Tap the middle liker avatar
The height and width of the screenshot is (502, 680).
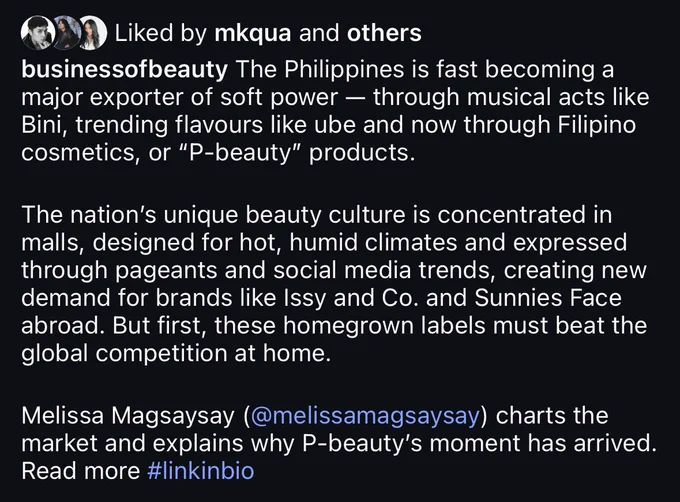[x=66, y=33]
